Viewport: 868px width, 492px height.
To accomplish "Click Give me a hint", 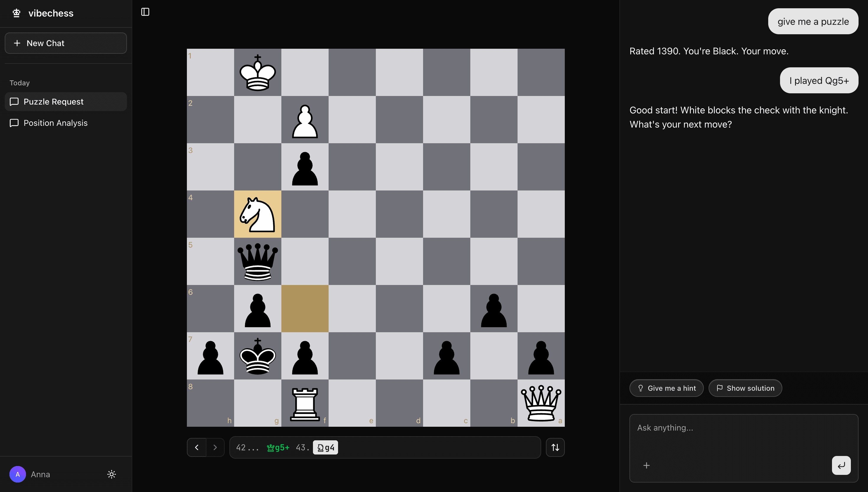I will pyautogui.click(x=666, y=388).
